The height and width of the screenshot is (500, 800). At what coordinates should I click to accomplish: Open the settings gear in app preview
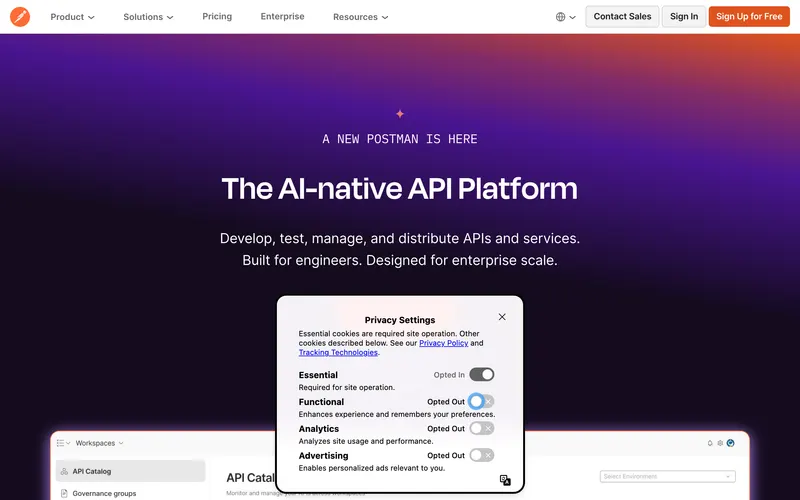(x=720, y=443)
